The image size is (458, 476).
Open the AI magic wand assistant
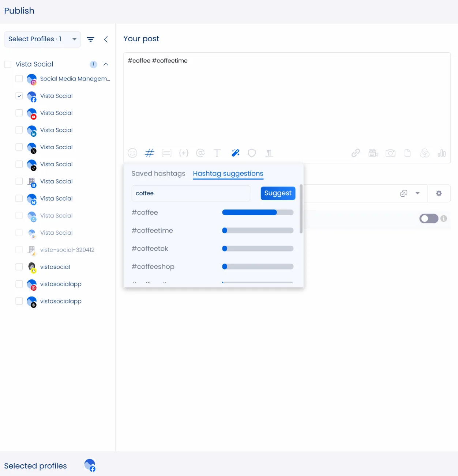235,153
